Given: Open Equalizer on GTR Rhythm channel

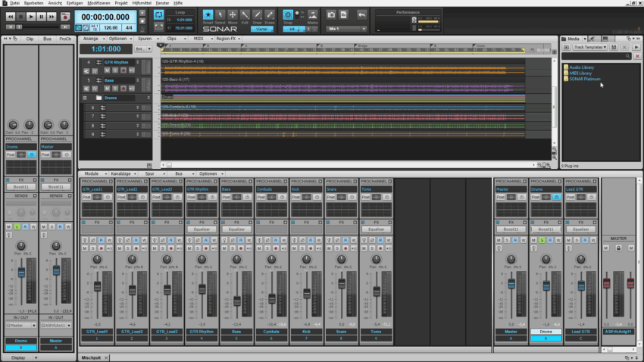Looking at the screenshot, I should [202, 229].
